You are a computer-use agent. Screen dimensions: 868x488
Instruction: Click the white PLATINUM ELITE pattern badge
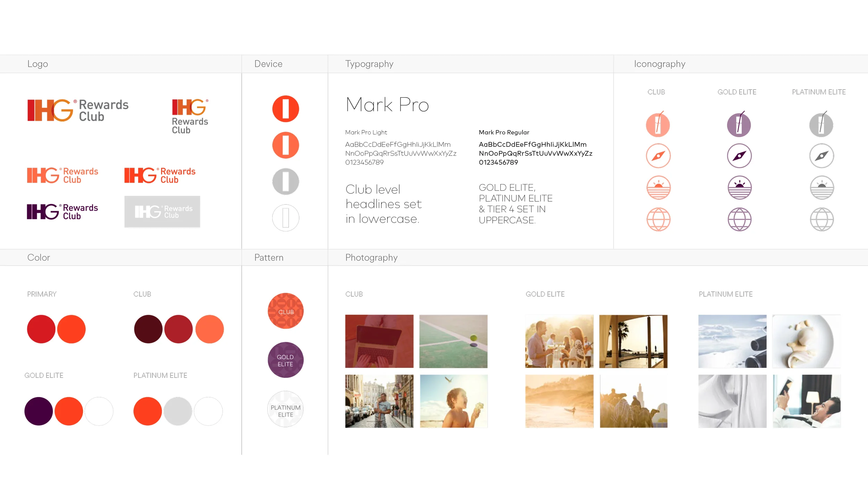tap(286, 409)
